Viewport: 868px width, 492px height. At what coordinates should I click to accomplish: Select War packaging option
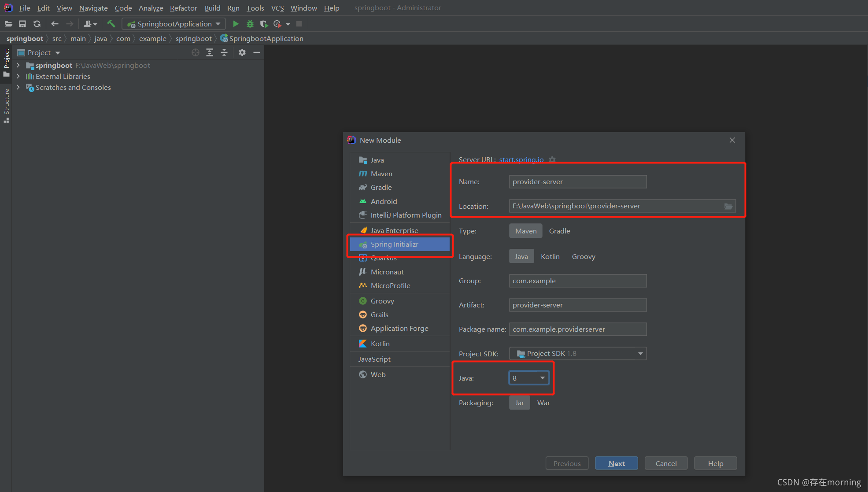[x=543, y=403]
